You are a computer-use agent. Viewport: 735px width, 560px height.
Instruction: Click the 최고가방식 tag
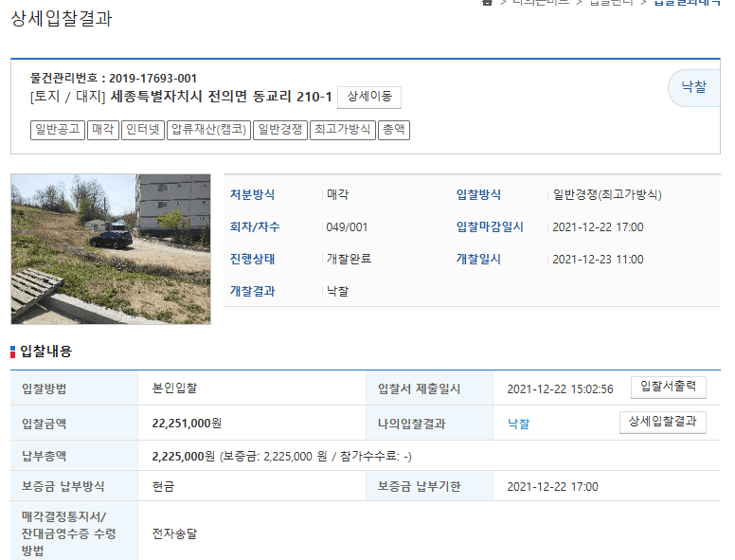(343, 130)
